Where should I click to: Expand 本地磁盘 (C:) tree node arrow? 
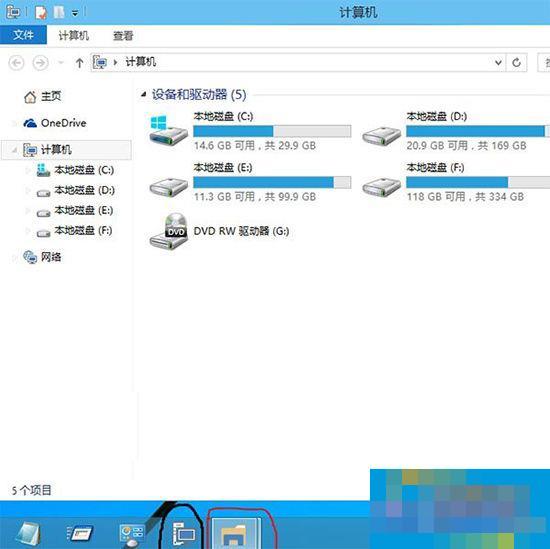(x=28, y=170)
